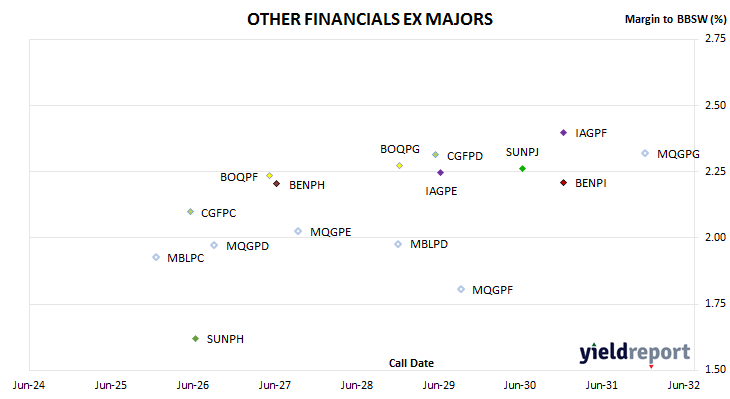Click the Call Date axis label

pos(411,363)
